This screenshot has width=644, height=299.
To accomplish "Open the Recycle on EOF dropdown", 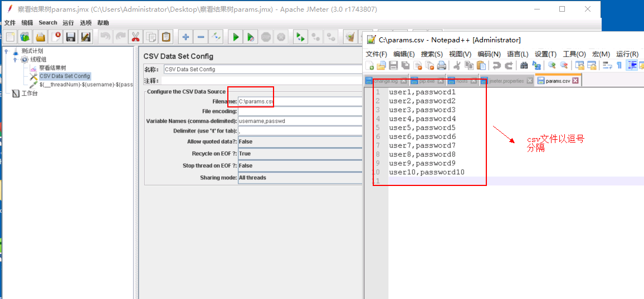I will point(300,154).
